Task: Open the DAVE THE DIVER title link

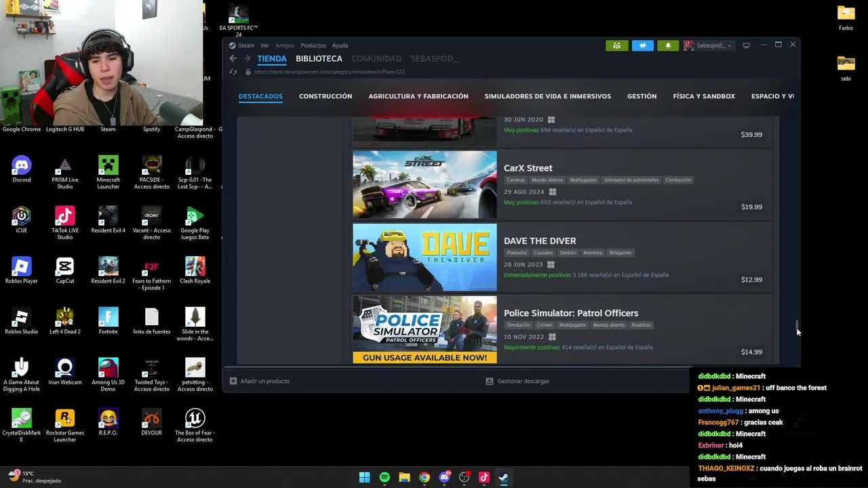Action: pos(540,241)
